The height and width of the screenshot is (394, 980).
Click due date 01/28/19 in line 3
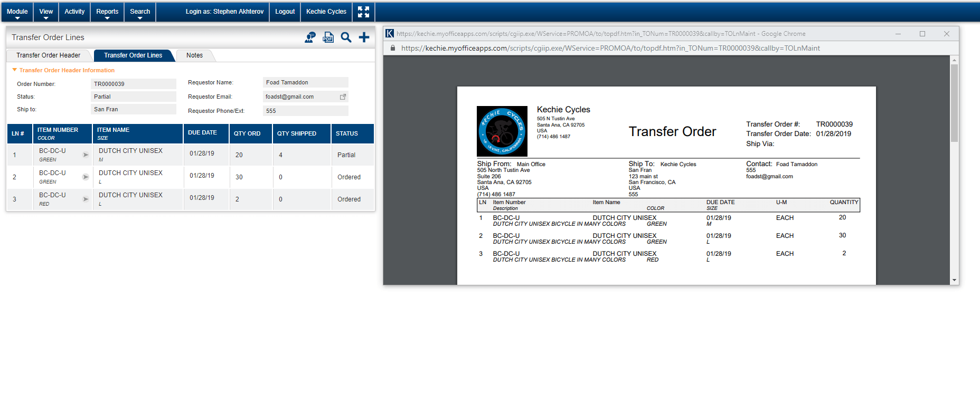coord(202,198)
